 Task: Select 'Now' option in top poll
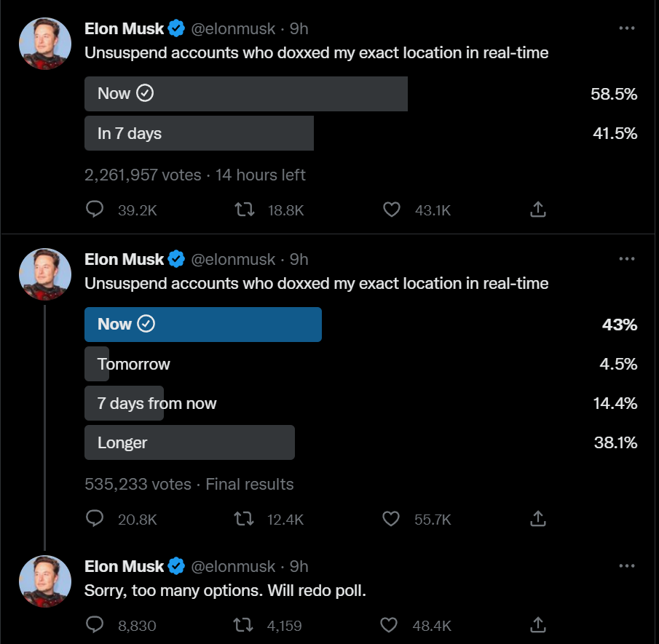(x=245, y=94)
